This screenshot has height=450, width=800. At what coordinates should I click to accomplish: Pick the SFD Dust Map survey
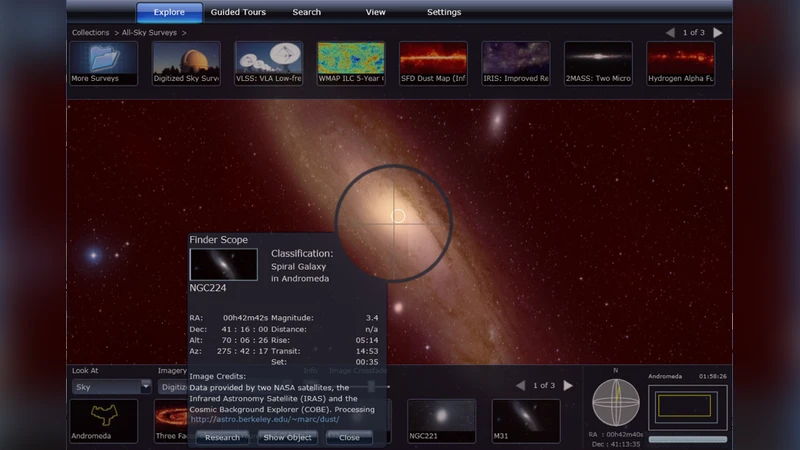coord(433,62)
